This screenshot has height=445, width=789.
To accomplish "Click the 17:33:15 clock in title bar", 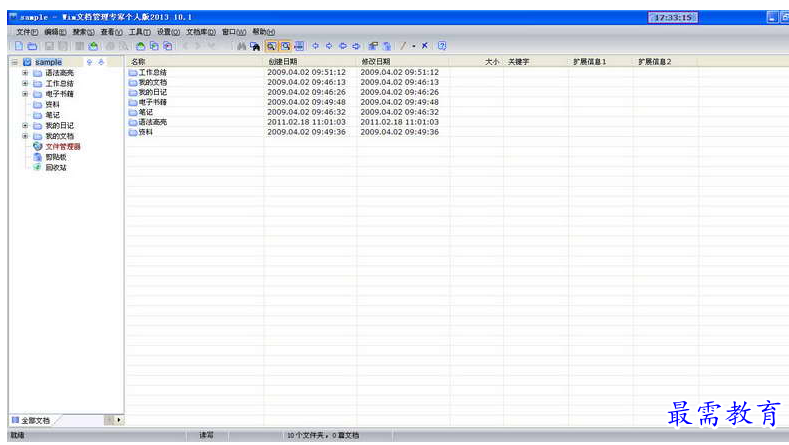I will [673, 18].
